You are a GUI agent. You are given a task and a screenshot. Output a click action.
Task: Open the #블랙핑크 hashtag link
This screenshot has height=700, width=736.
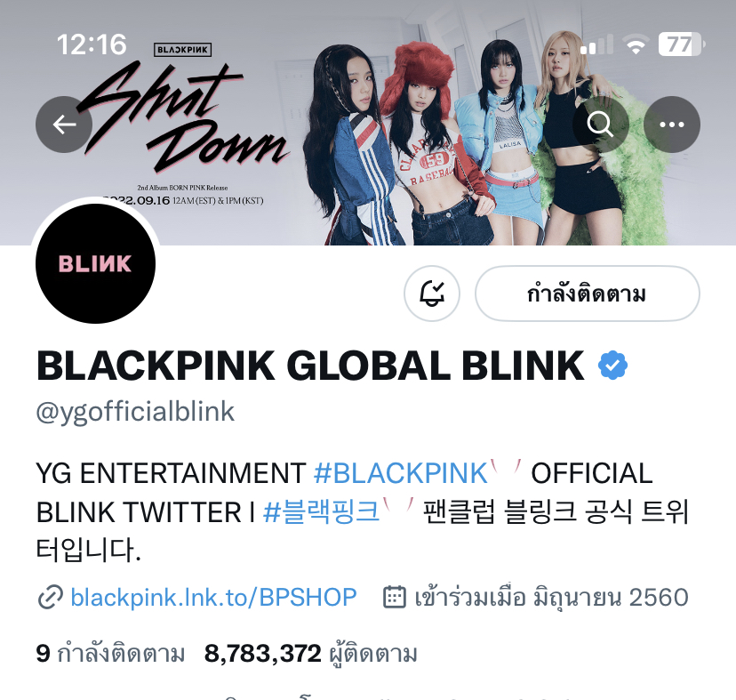(x=321, y=511)
